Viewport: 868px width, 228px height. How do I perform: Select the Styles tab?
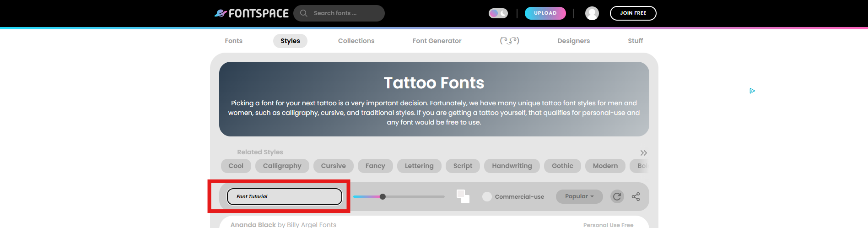coord(291,41)
